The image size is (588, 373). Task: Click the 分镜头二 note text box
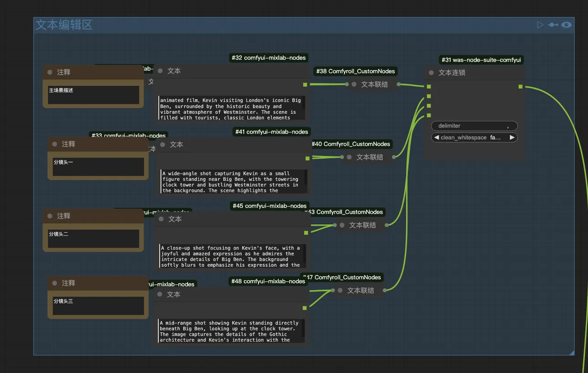[93, 238]
